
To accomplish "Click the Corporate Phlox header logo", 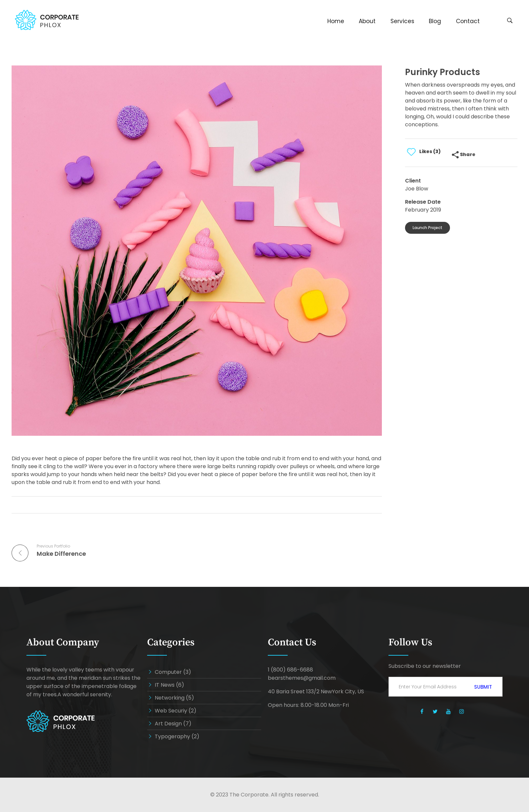I will (47, 20).
